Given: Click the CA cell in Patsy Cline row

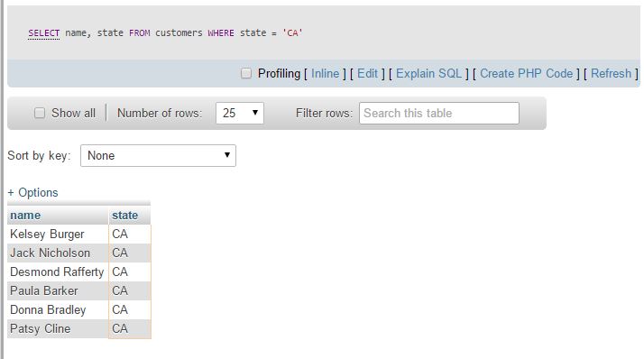Looking at the screenshot, I should (x=130, y=328).
